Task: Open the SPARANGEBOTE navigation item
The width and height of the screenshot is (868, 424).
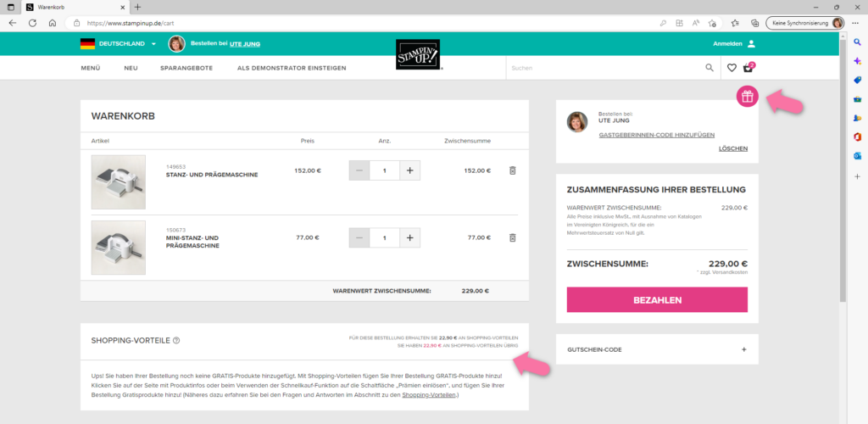Action: (186, 68)
